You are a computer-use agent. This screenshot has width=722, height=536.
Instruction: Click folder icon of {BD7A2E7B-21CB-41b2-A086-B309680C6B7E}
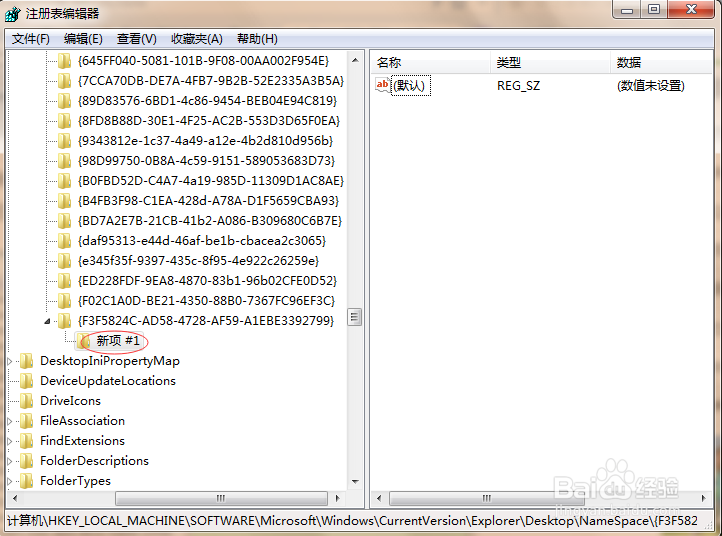click(x=64, y=221)
